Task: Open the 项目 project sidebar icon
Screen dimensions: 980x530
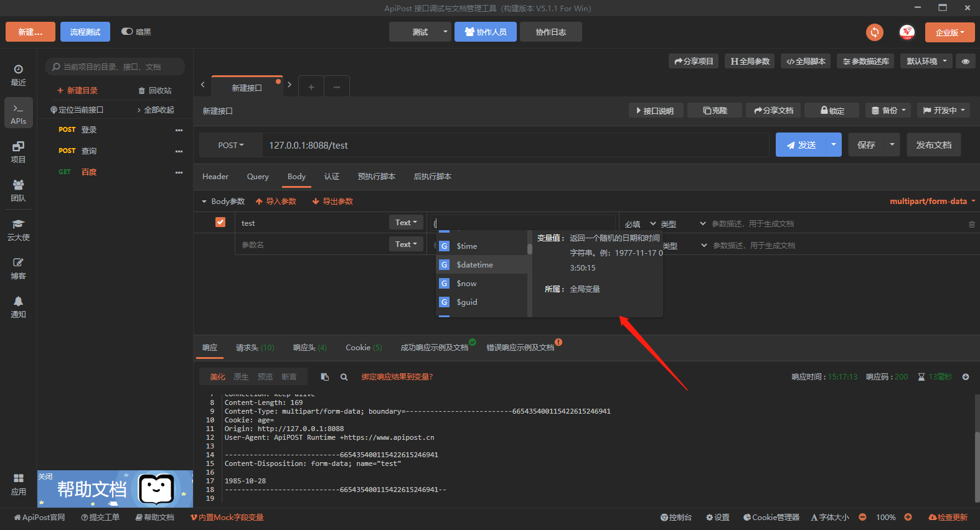Action: tap(18, 152)
